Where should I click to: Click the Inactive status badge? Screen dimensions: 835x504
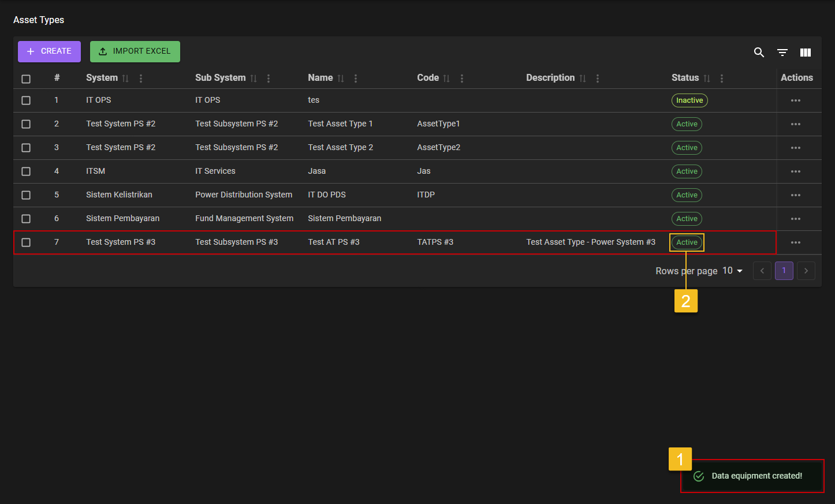(x=689, y=100)
